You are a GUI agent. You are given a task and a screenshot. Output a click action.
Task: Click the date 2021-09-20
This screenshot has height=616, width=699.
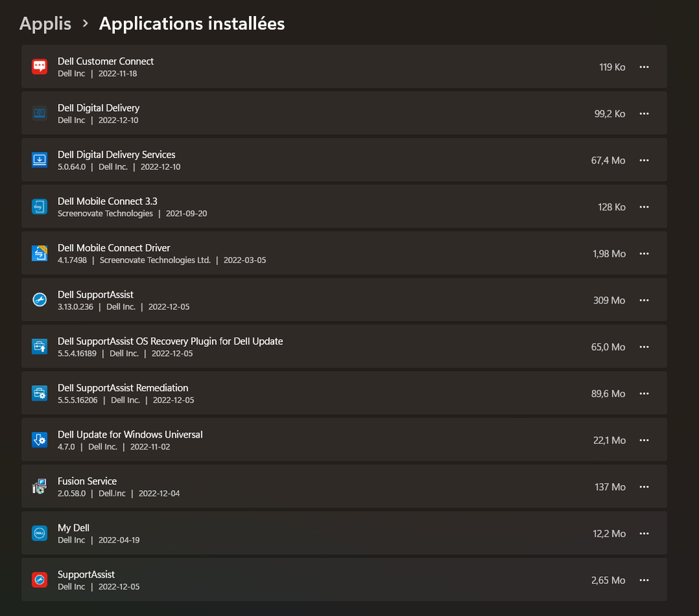point(186,213)
